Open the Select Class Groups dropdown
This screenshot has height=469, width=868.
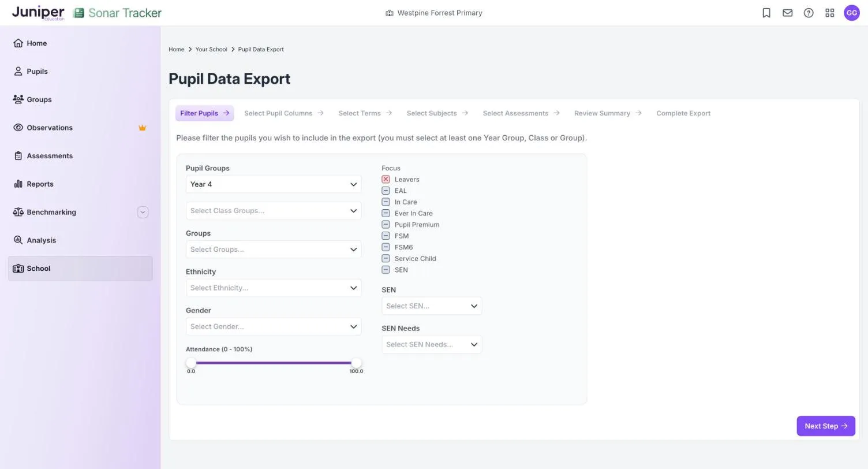click(x=274, y=211)
